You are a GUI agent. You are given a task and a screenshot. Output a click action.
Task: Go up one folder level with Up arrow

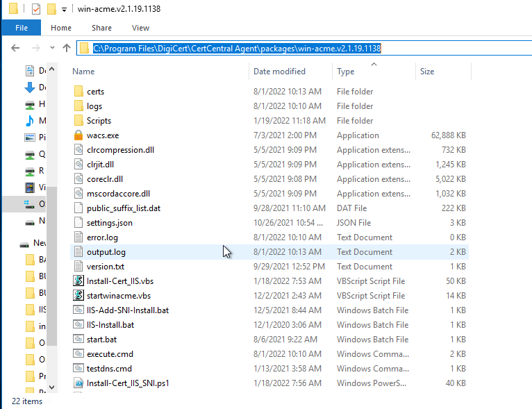(67, 48)
